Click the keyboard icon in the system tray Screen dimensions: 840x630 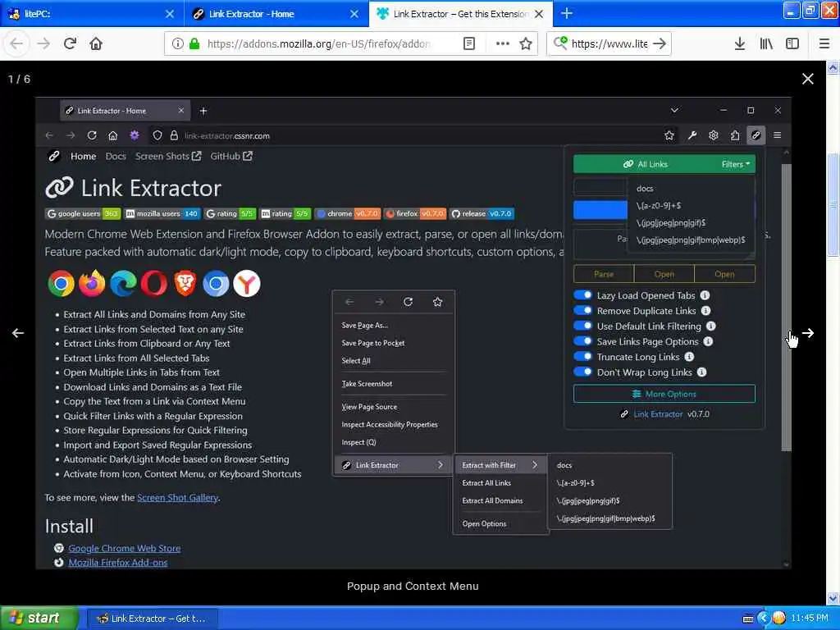pyautogui.click(x=748, y=619)
